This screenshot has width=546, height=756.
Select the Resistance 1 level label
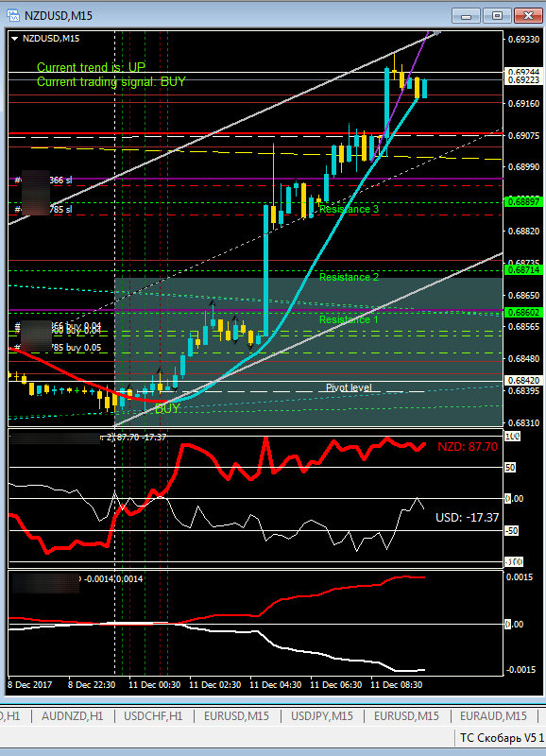point(349,319)
